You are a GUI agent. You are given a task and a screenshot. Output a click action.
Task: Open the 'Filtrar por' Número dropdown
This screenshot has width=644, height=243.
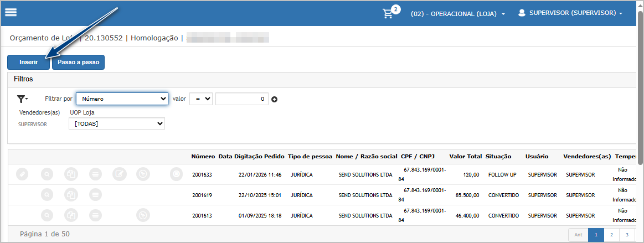pyautogui.click(x=122, y=99)
